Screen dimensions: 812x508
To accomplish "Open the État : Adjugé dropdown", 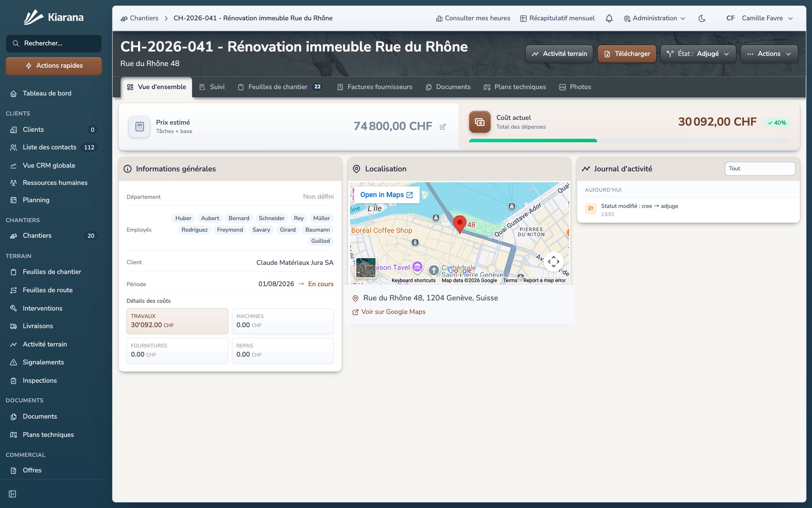I will pyautogui.click(x=698, y=54).
